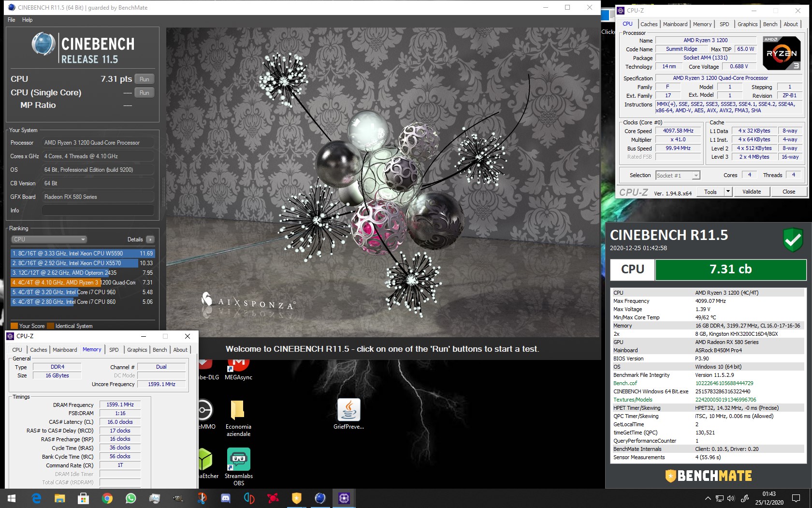Open the Ranking CPU dropdown

[x=49, y=239]
